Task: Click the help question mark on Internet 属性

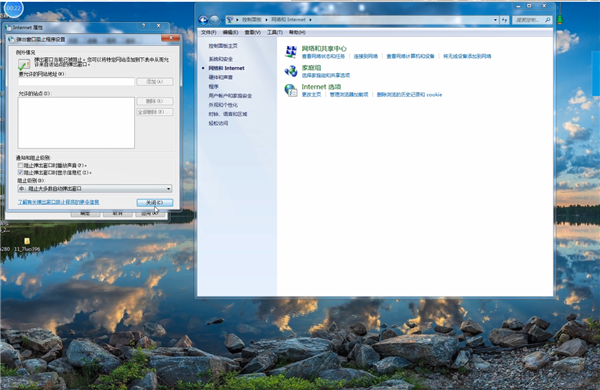Action: point(143,26)
